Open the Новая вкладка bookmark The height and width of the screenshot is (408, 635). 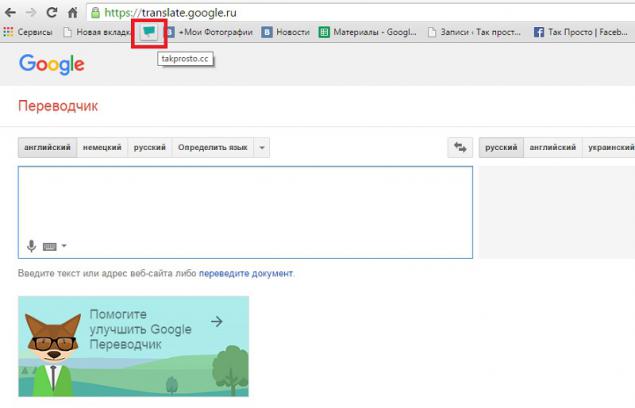click(96, 32)
